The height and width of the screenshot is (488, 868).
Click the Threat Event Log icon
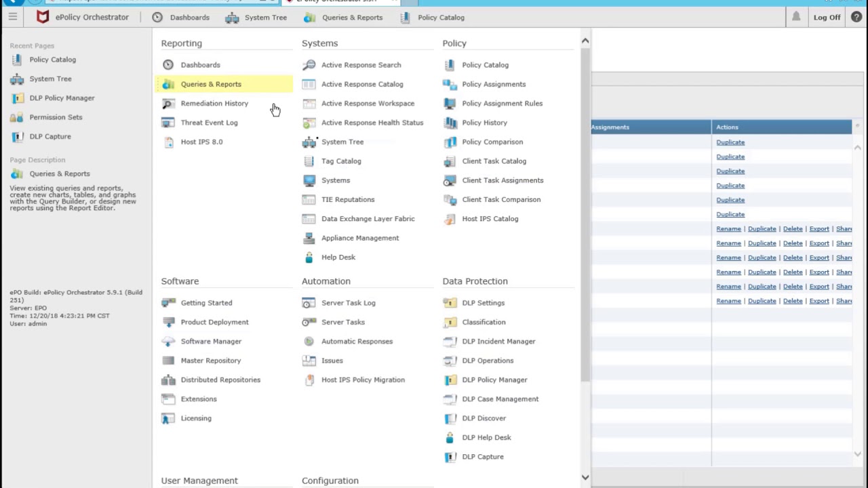pos(167,123)
